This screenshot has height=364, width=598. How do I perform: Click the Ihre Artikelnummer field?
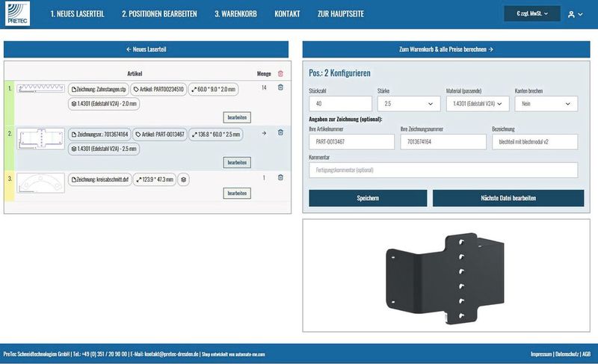pos(351,142)
